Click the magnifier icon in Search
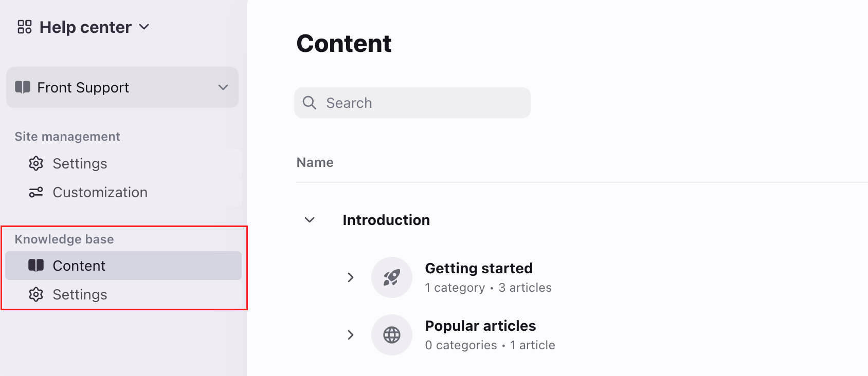The height and width of the screenshot is (376, 868). (x=310, y=103)
